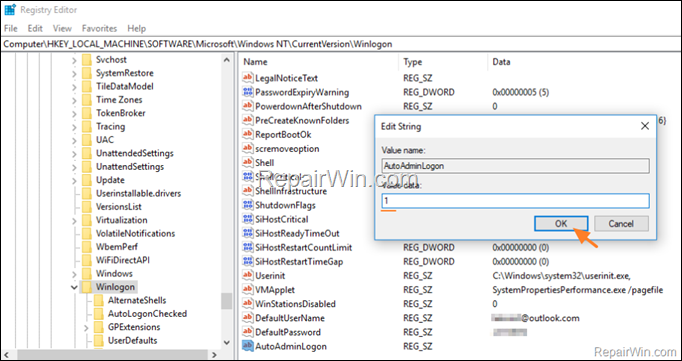
Task: Click the string icon beside DefaultPassword
Action: click(248, 332)
